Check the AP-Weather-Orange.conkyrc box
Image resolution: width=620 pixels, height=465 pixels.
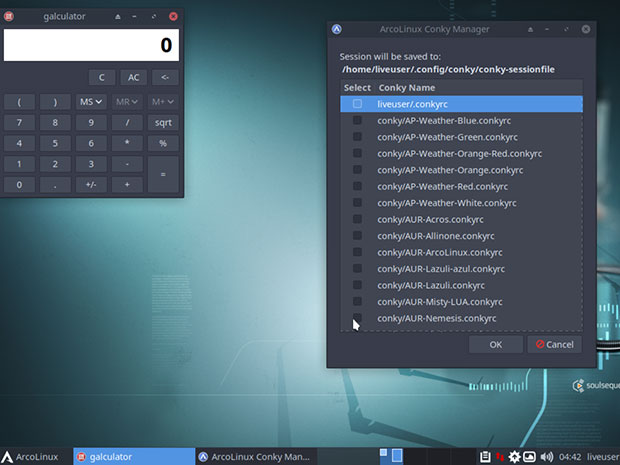pos(357,170)
